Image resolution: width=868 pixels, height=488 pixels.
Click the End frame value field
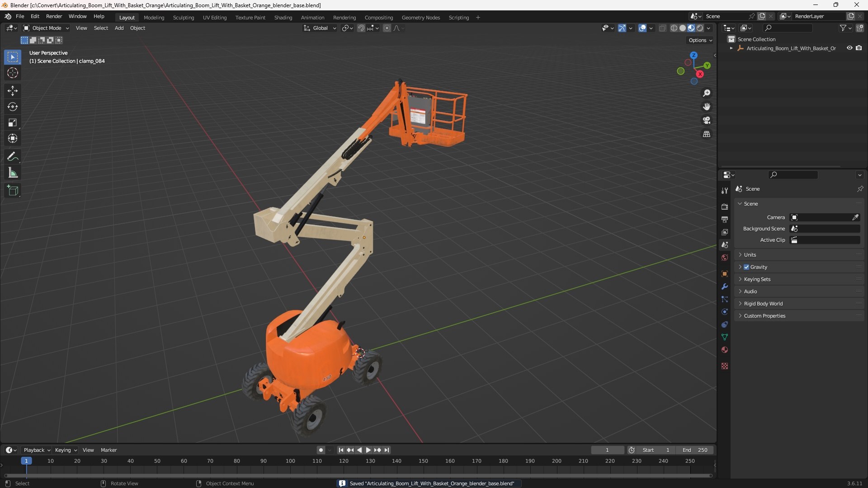pos(695,450)
